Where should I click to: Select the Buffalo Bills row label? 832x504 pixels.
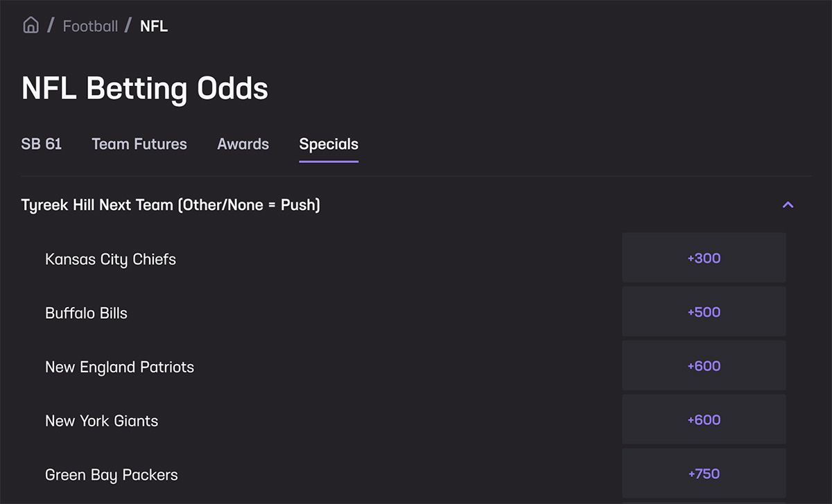pyautogui.click(x=86, y=313)
